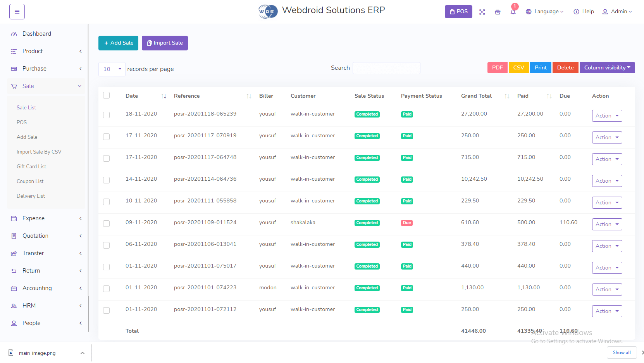
Task: Click the Help info icon
Action: tap(576, 12)
